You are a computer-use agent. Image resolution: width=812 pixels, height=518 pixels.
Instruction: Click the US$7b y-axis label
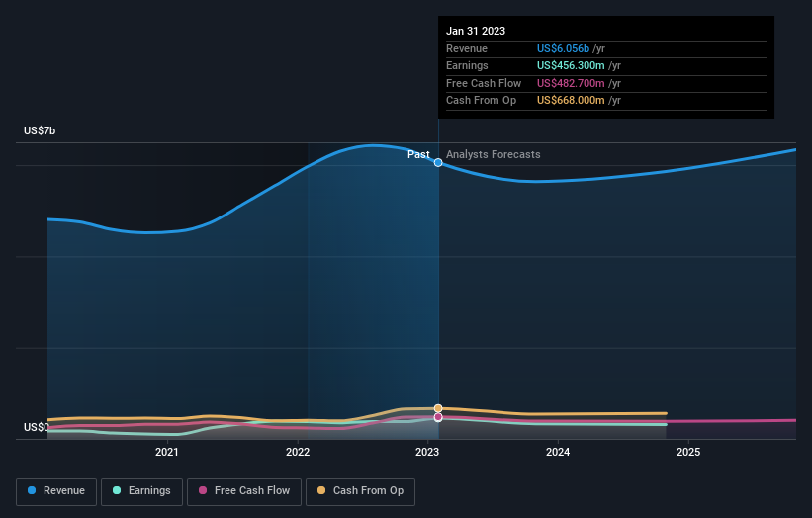40,130
